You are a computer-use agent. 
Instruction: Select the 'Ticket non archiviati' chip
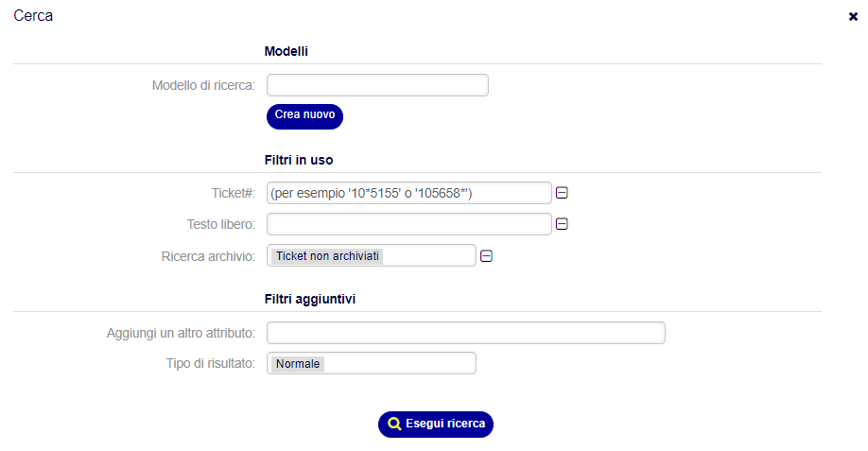(327, 256)
